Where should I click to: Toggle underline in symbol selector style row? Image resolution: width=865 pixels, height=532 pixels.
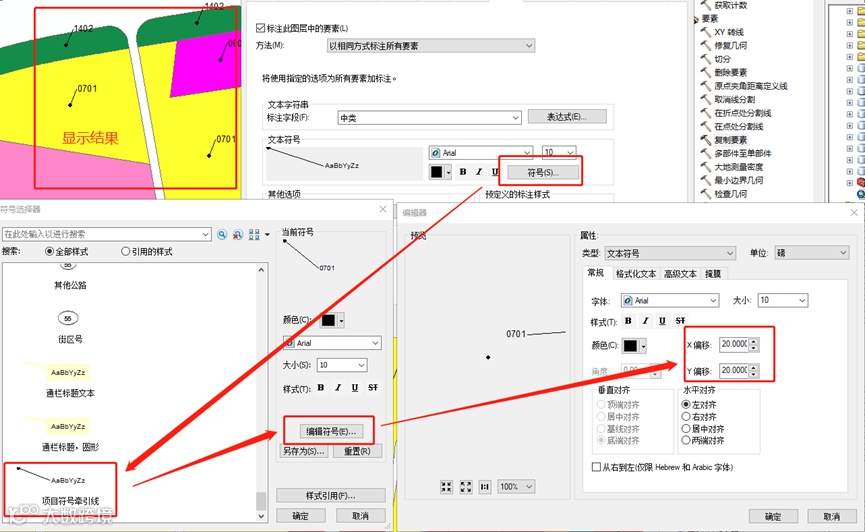tap(355, 387)
